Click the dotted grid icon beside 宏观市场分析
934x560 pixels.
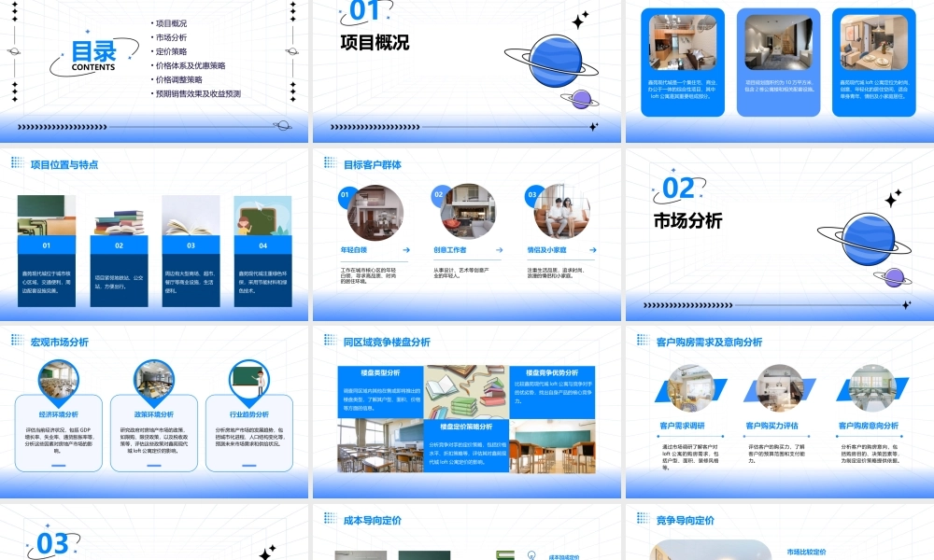[17, 341]
